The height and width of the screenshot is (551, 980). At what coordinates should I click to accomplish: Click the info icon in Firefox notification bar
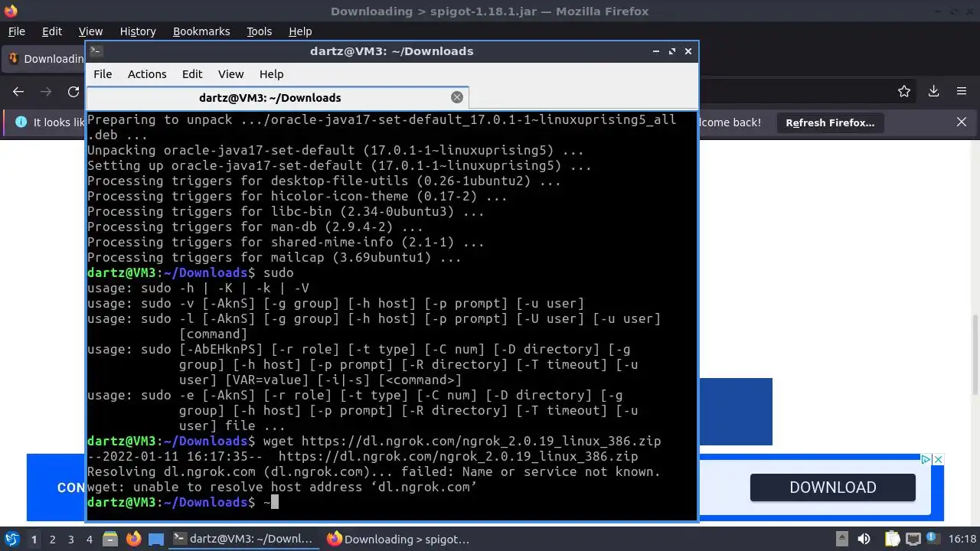tap(21, 122)
